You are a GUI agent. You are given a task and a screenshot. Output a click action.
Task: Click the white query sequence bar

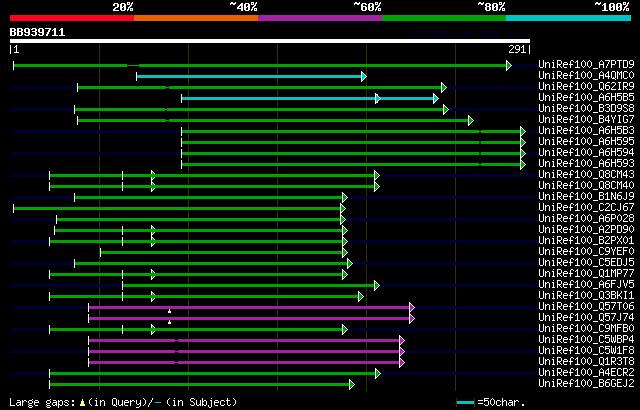tap(270, 41)
